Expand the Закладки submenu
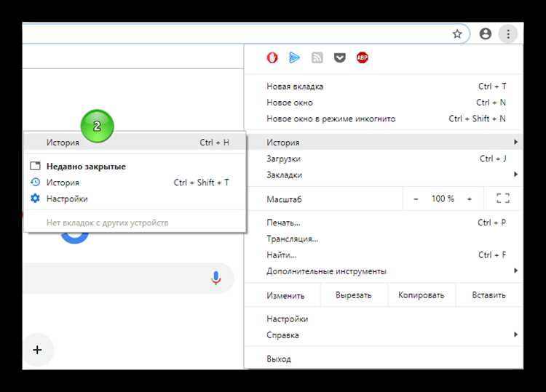 [x=384, y=175]
